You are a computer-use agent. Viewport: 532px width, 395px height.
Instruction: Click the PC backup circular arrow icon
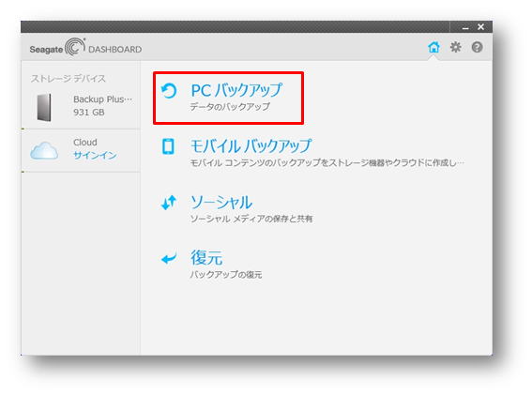coord(169,91)
